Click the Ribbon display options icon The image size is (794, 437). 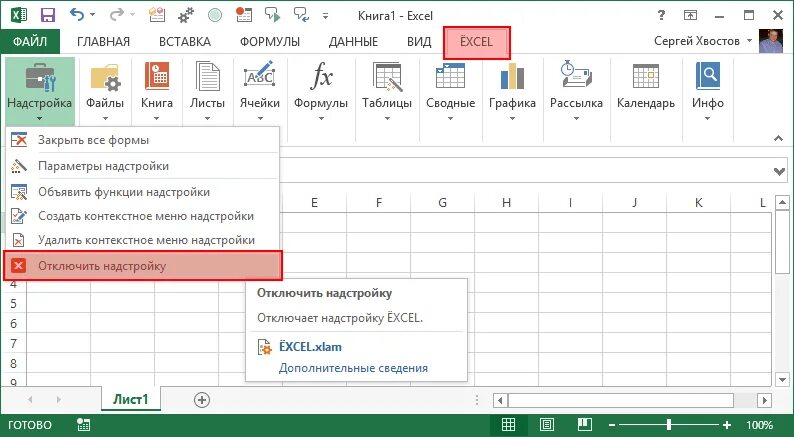click(690, 16)
